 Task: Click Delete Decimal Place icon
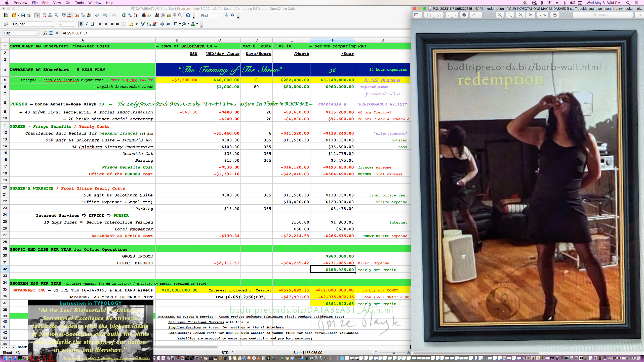click(x=154, y=24)
